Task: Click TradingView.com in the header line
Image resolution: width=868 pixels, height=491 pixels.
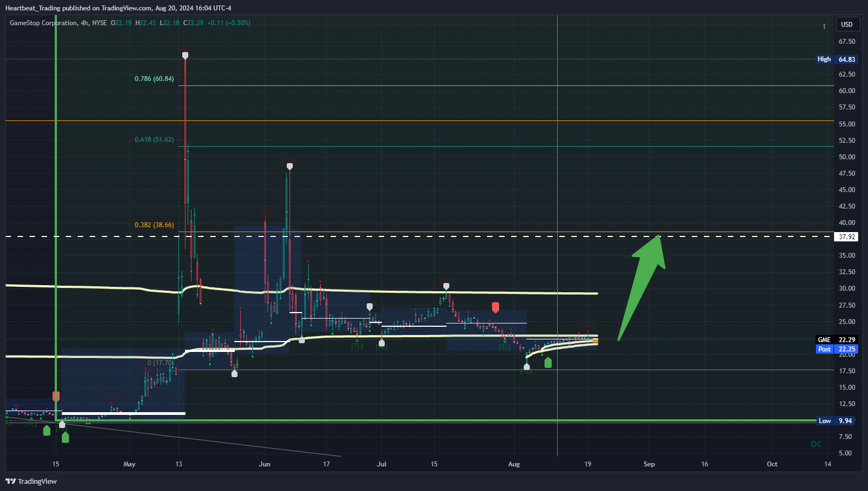Action: [126, 8]
